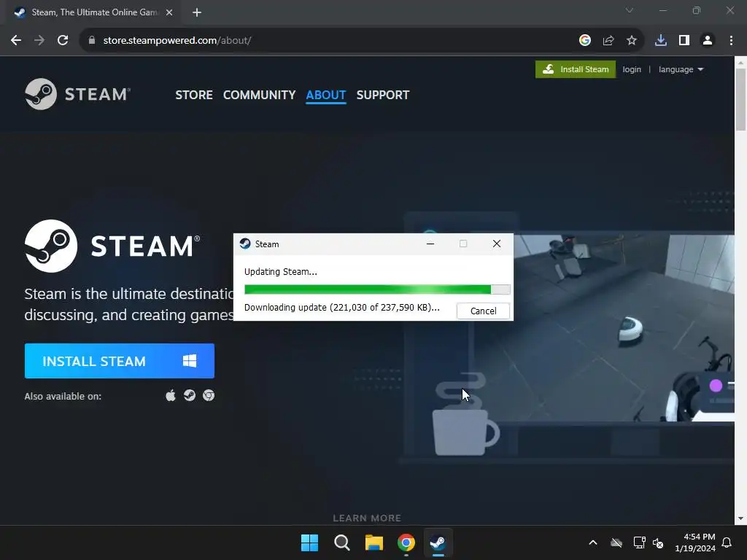Switch to Chrome in the taskbar
The image size is (747, 560).
406,542
